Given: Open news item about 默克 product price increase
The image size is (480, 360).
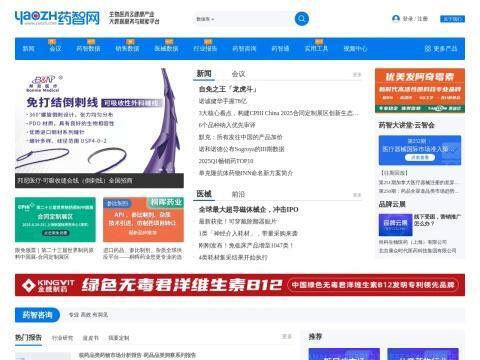Looking at the screenshot, I should pyautogui.click(x=240, y=137).
